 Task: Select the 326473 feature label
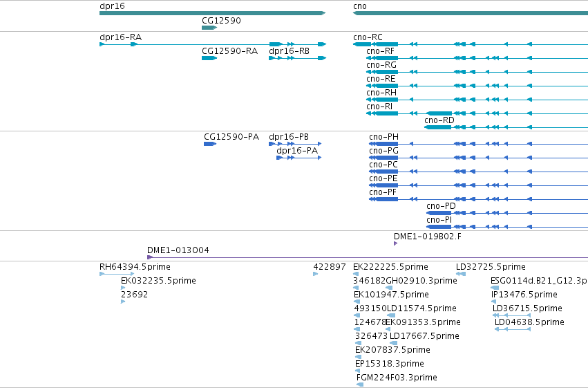click(x=371, y=336)
